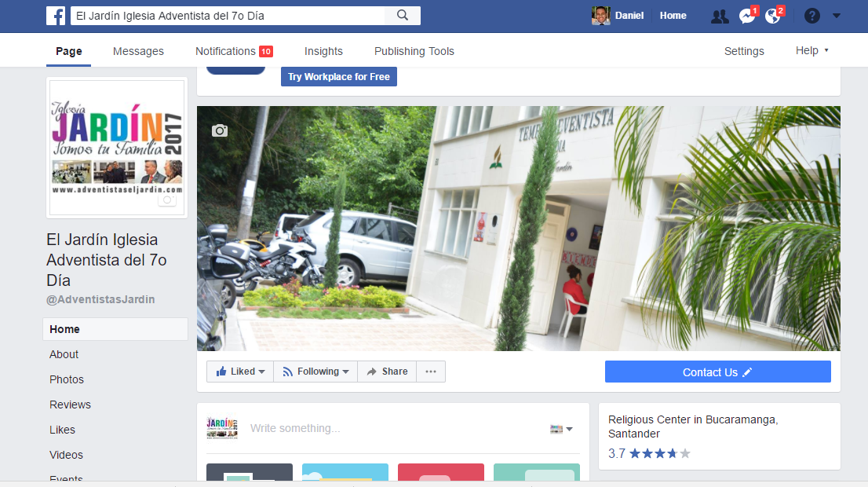Click the Share button
The width and height of the screenshot is (868, 487).
tap(387, 372)
